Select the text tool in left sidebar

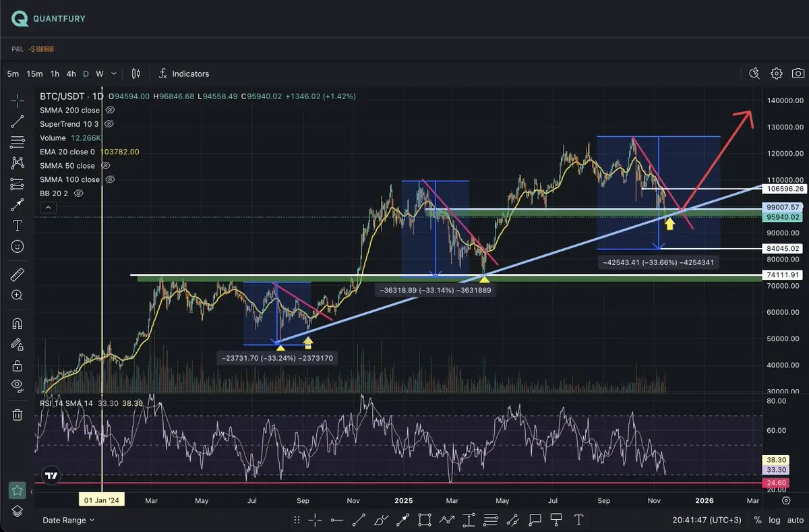[18, 226]
